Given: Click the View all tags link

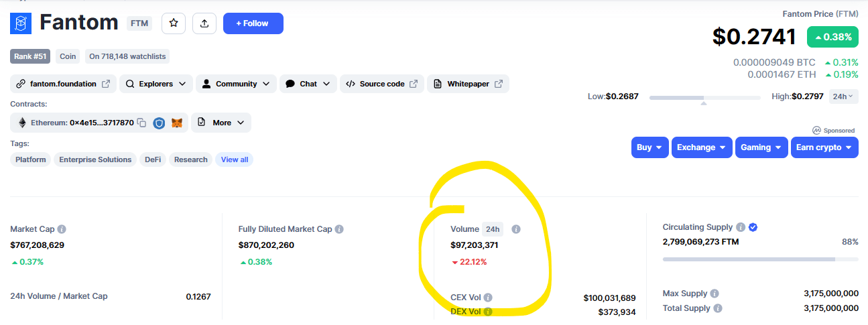Looking at the screenshot, I should pyautogui.click(x=235, y=159).
